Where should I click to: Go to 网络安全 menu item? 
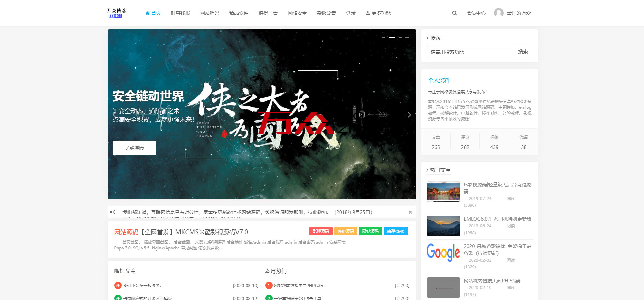pos(297,13)
